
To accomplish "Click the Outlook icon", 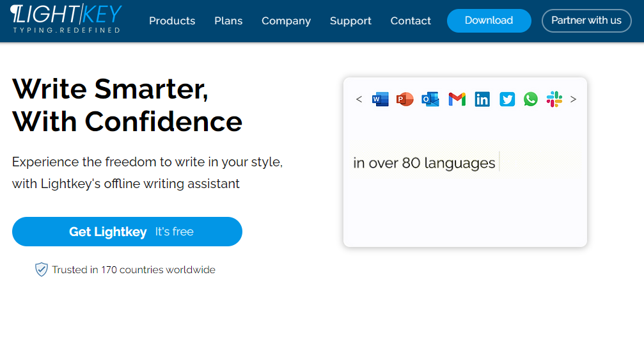I will 430,99.
